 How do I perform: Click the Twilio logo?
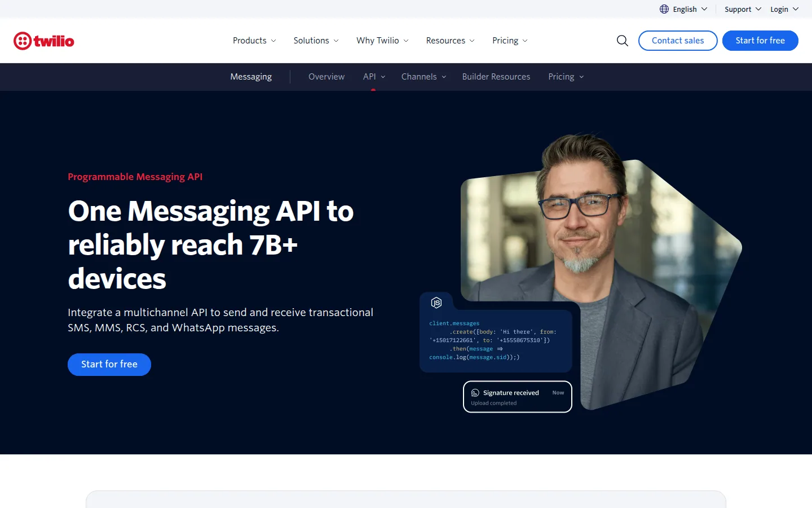click(44, 41)
